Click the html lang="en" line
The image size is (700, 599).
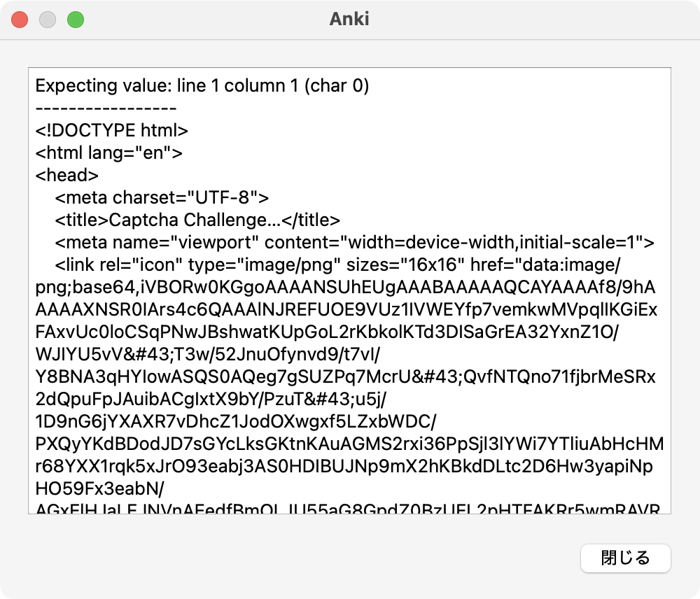[x=109, y=153]
